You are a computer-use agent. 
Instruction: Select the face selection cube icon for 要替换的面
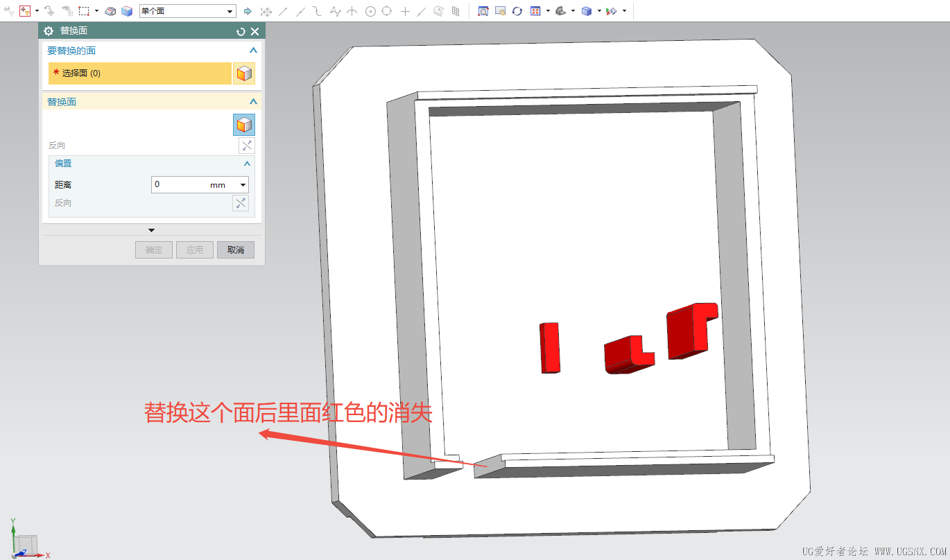click(244, 73)
